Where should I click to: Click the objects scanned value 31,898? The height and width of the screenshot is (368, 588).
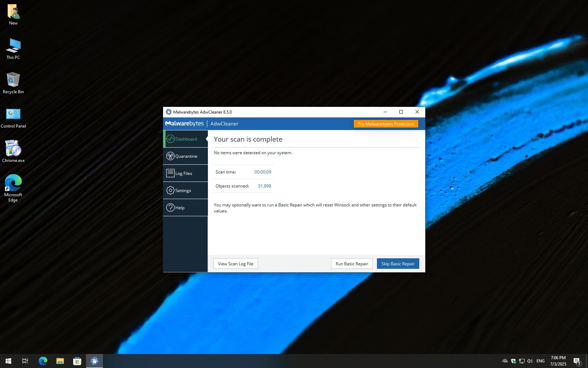point(265,186)
